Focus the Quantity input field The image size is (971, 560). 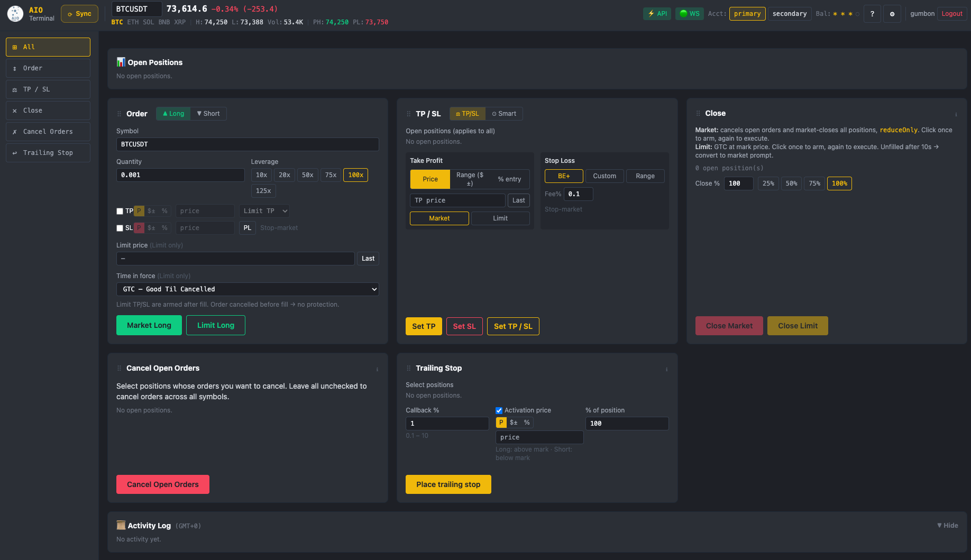(180, 175)
